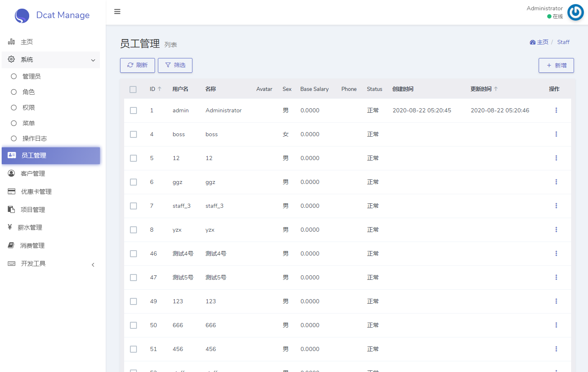Sort by ID using the arrow icon
Image resolution: width=588 pixels, height=372 pixels.
point(160,89)
